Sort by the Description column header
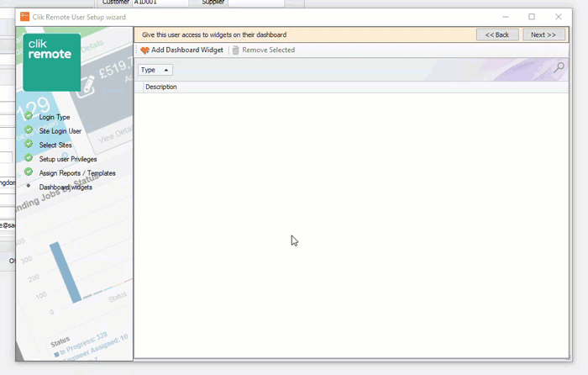 (161, 87)
